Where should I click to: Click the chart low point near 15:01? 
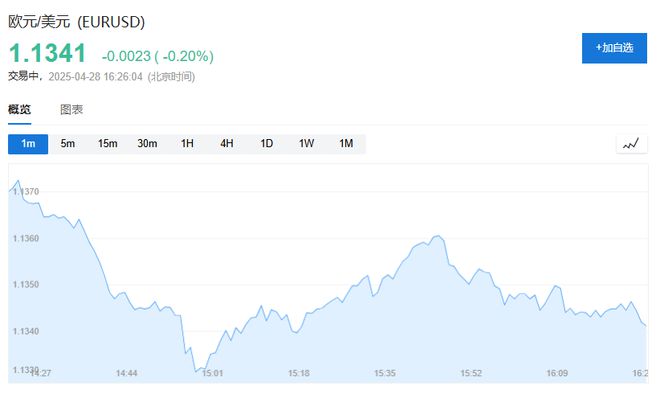click(197, 371)
